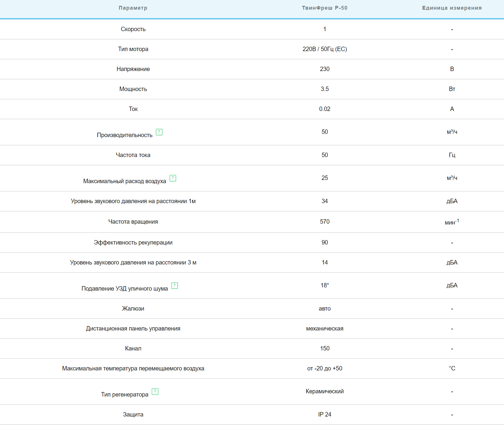This screenshot has width=504, height=425.
Task: Click the question mark next to Максимальный расход воздуха
Action: [173, 178]
